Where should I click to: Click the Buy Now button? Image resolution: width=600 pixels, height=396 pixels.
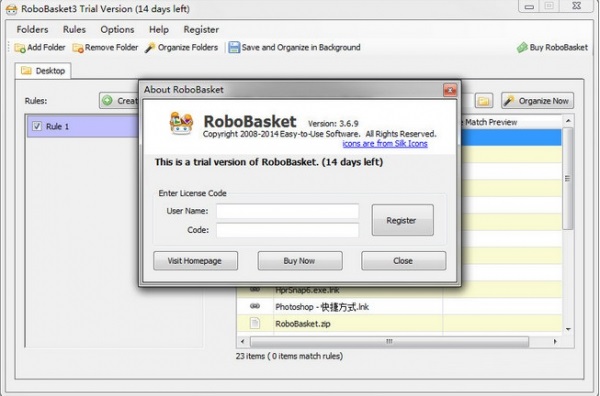[x=300, y=261]
